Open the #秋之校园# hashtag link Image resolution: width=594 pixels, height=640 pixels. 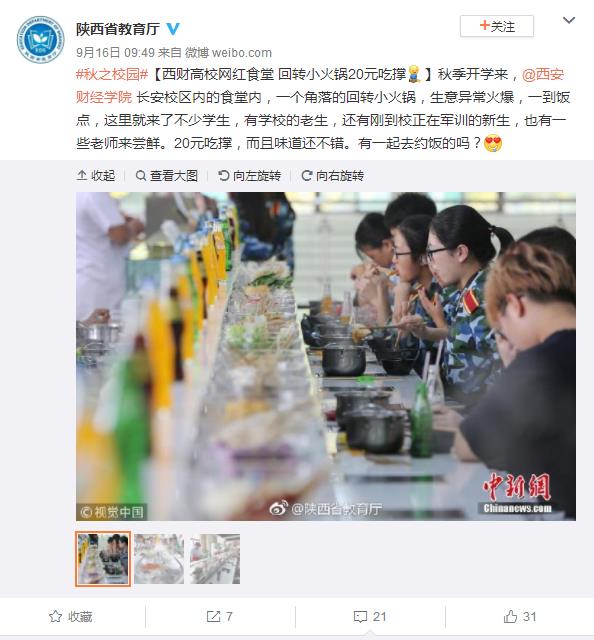click(112, 74)
